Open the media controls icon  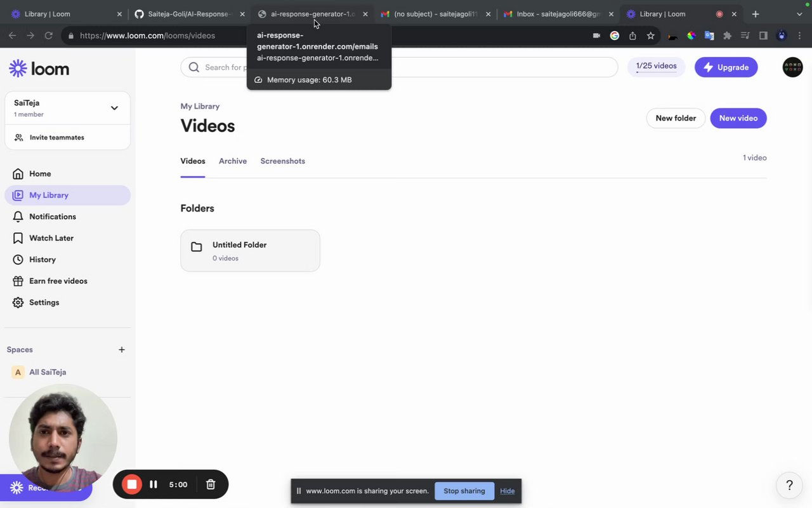[x=745, y=36]
